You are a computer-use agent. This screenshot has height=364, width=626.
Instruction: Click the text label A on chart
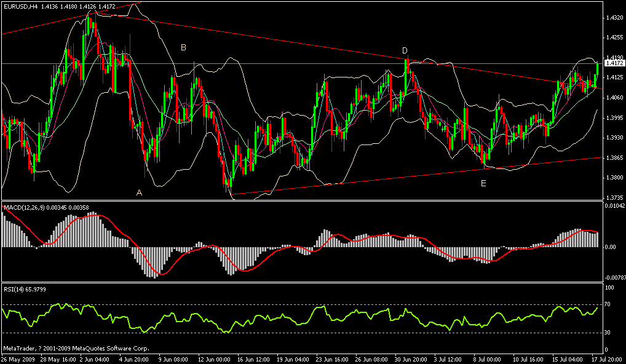point(139,192)
